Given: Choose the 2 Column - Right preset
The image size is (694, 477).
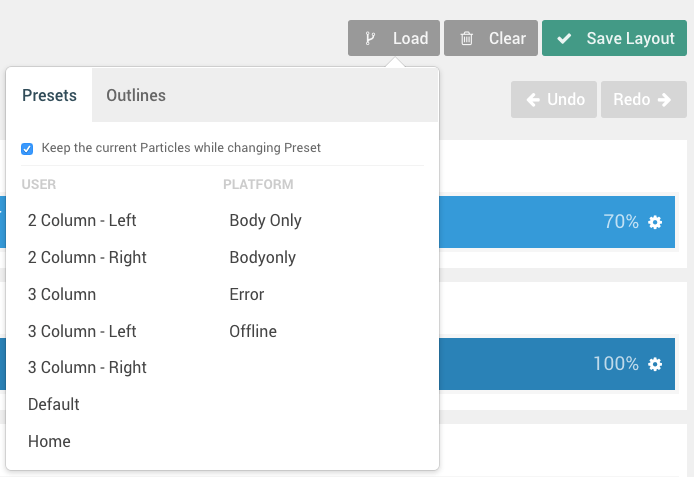Looking at the screenshot, I should click(x=87, y=257).
